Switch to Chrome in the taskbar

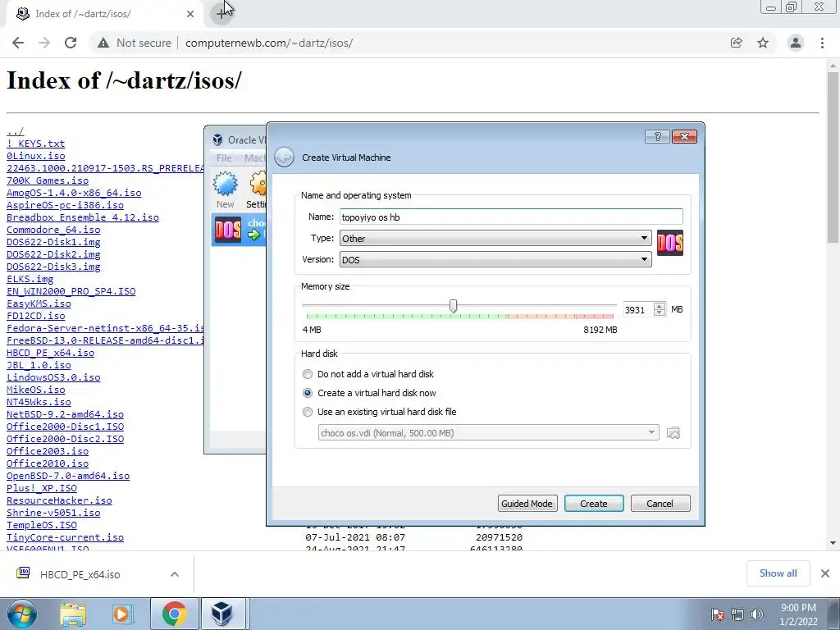[174, 614]
